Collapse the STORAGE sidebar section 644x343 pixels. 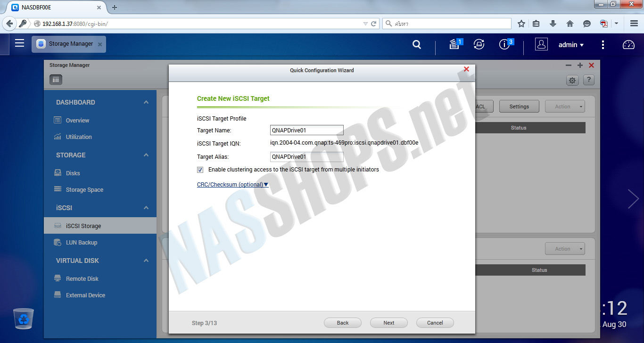pos(146,155)
